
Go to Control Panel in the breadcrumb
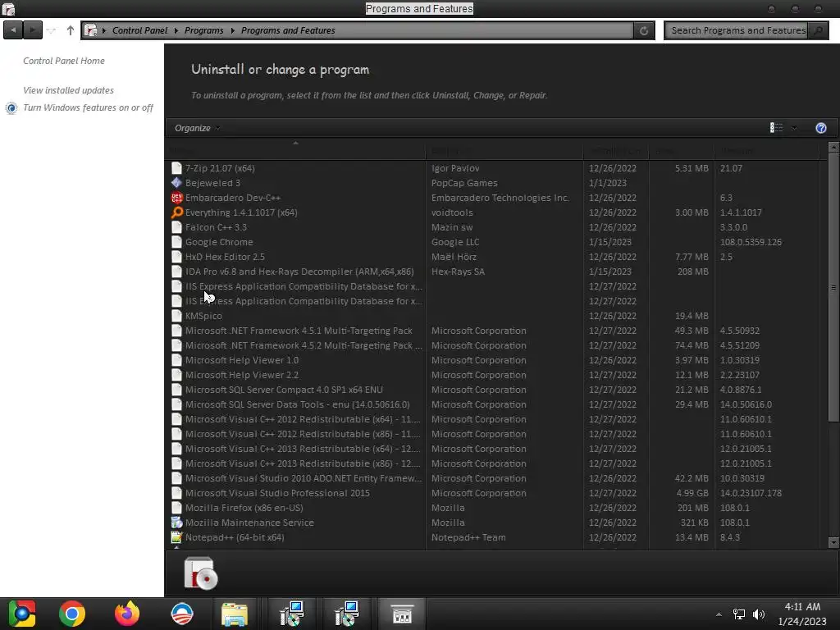click(139, 30)
